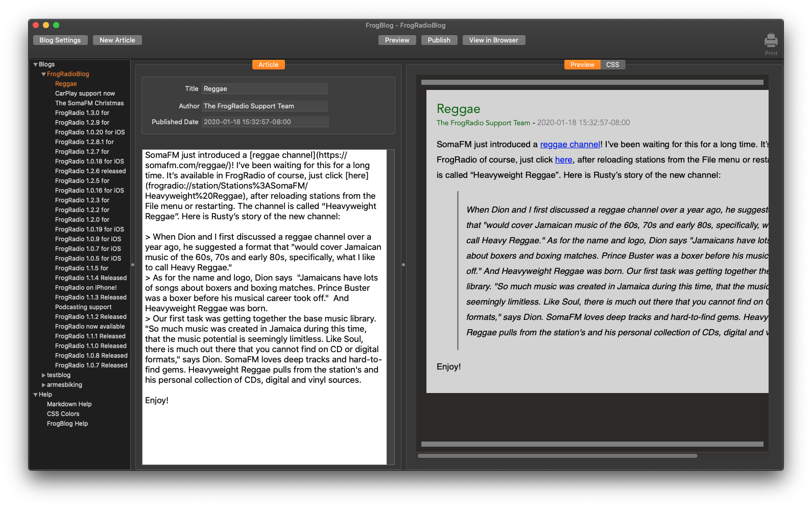Viewport: 812px width, 508px height.
Task: Click the Reggae heading in preview
Action: click(458, 109)
